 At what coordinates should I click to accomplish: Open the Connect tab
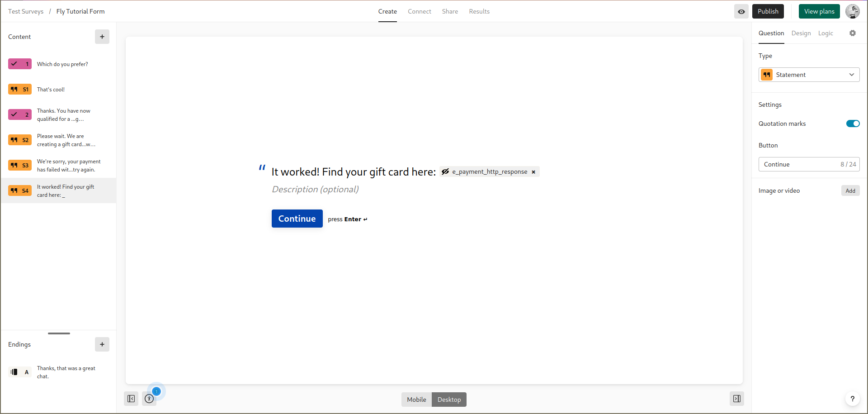tap(420, 11)
